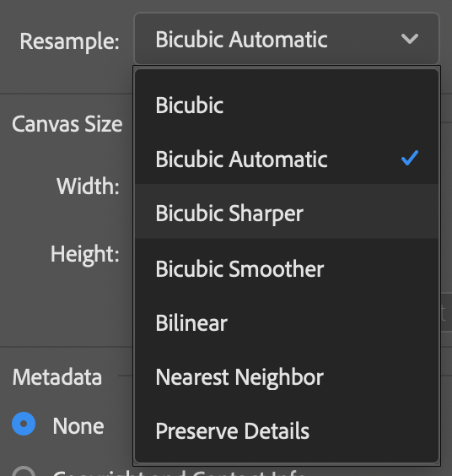
Task: Click the None label under Metadata
Action: pyautogui.click(x=78, y=426)
